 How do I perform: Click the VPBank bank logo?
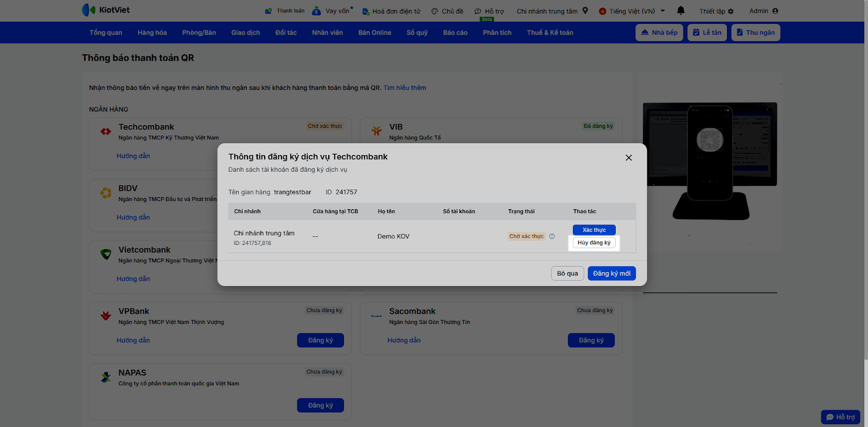click(106, 315)
